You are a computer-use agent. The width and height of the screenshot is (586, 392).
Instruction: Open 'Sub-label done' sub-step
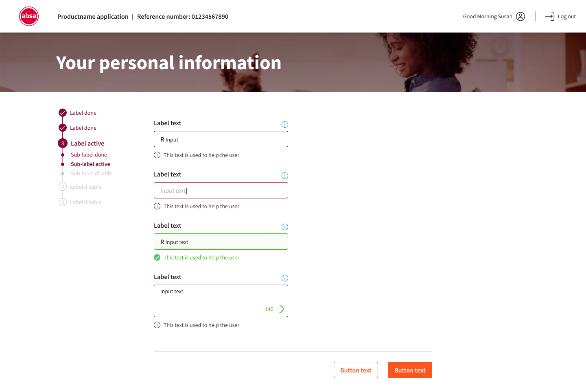[89, 155]
